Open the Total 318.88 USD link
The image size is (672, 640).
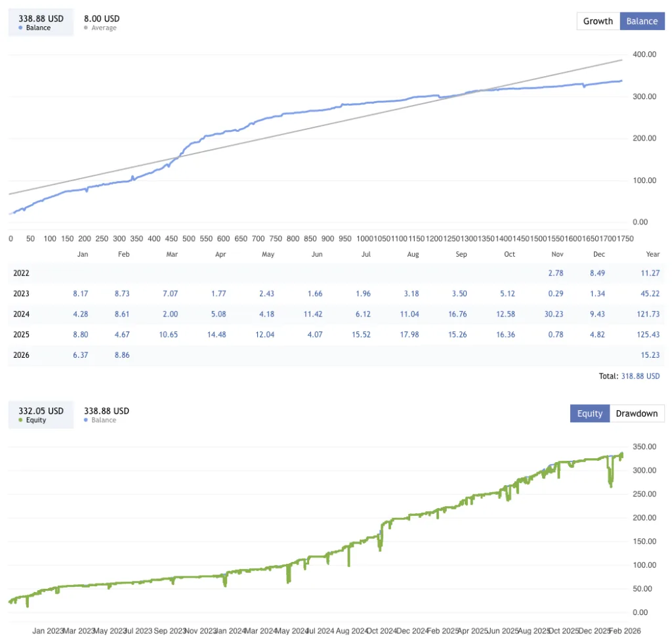point(640,376)
